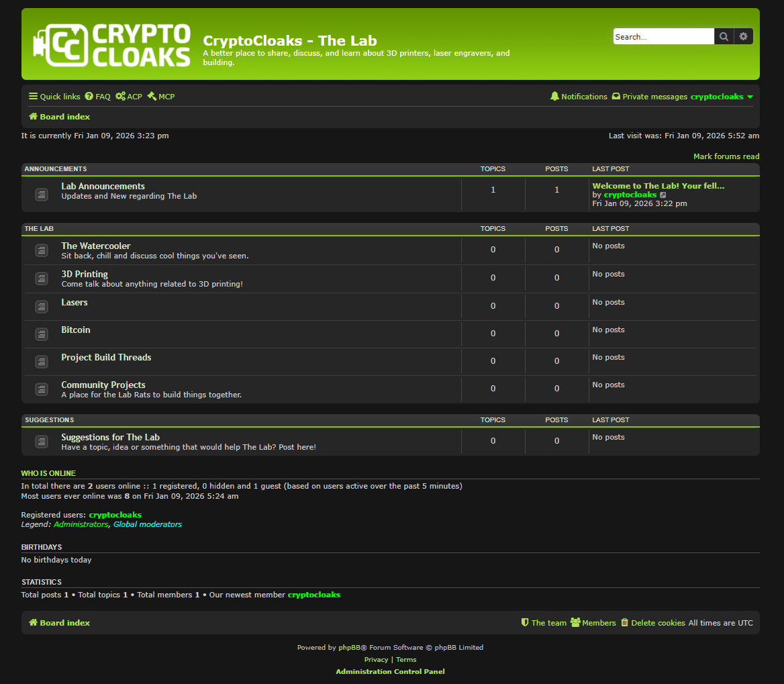The image size is (784, 684).
Task: Open the ACP link
Action: (129, 97)
